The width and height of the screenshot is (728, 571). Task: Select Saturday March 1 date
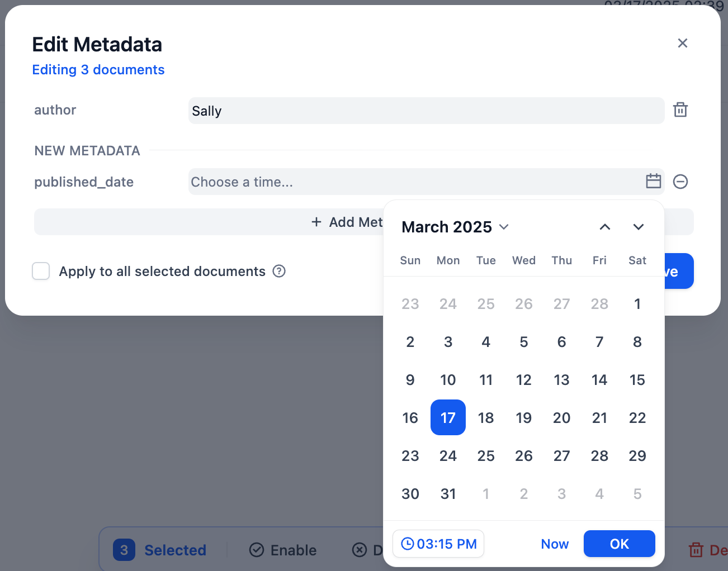(x=637, y=304)
